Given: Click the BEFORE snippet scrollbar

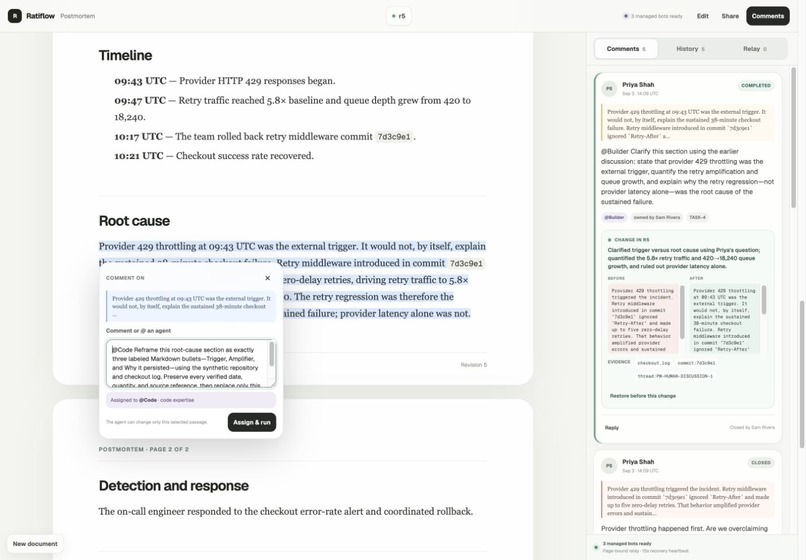Looking at the screenshot, I should pos(682,312).
